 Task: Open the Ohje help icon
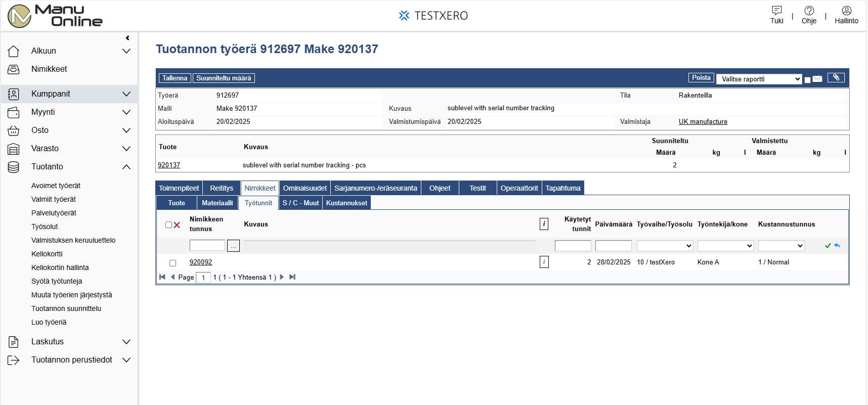(x=809, y=10)
